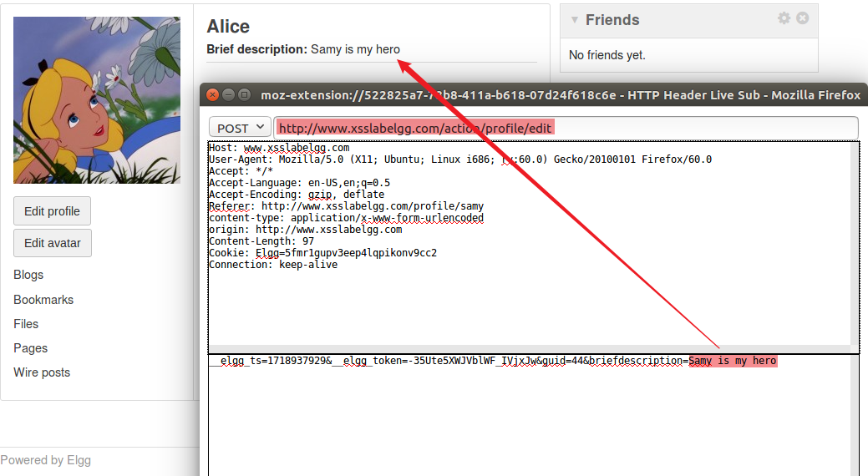Click Alice's avatar picture
This screenshot has width=868, height=476.
pos(97,100)
